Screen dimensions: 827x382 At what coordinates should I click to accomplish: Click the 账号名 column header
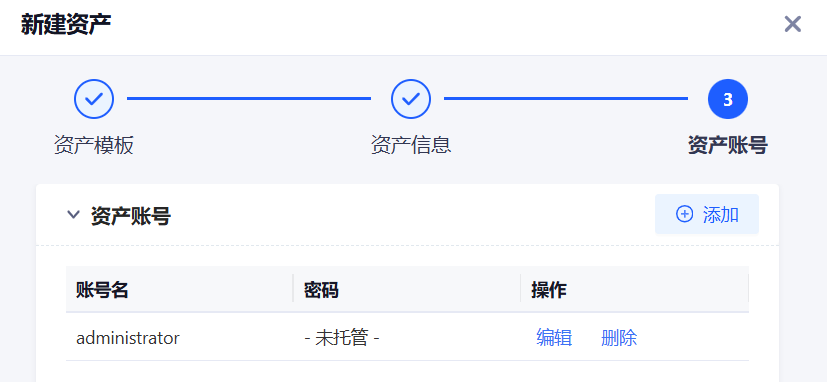(102, 290)
